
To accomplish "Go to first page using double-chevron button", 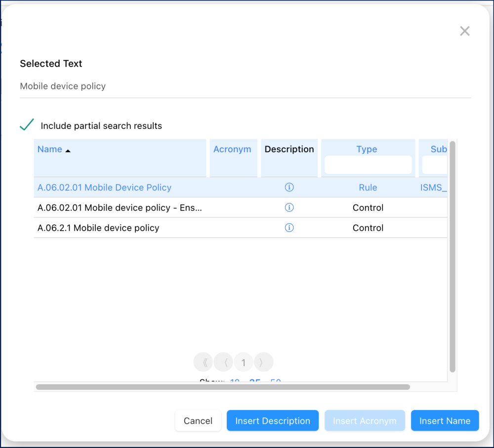I will pyautogui.click(x=203, y=363).
